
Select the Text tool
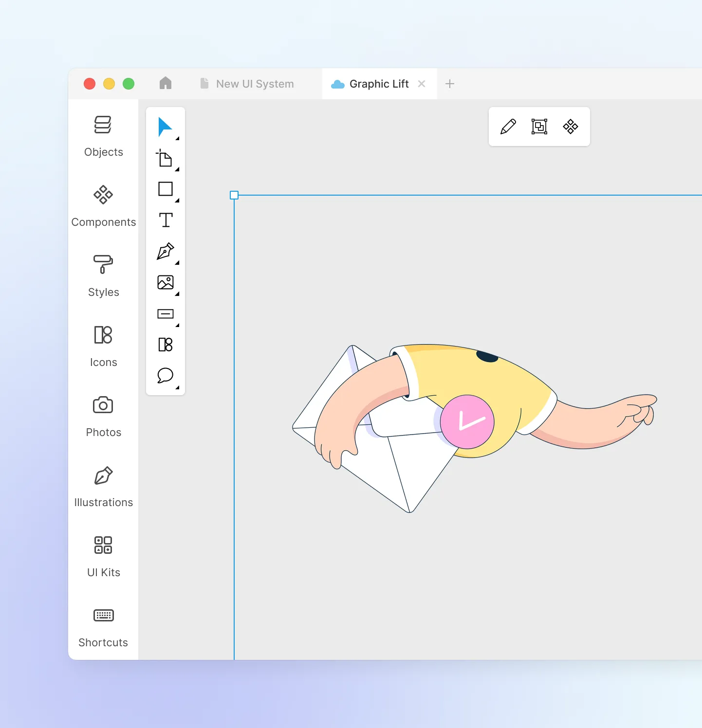pyautogui.click(x=166, y=220)
